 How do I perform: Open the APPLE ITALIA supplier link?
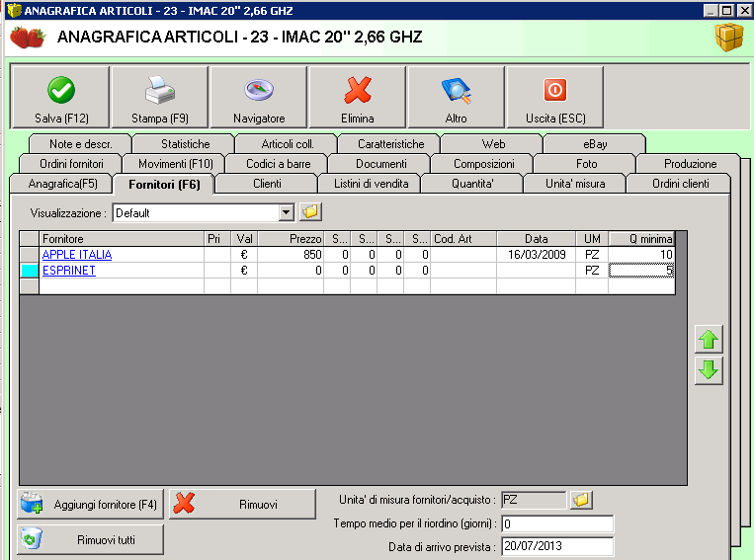[x=77, y=254]
